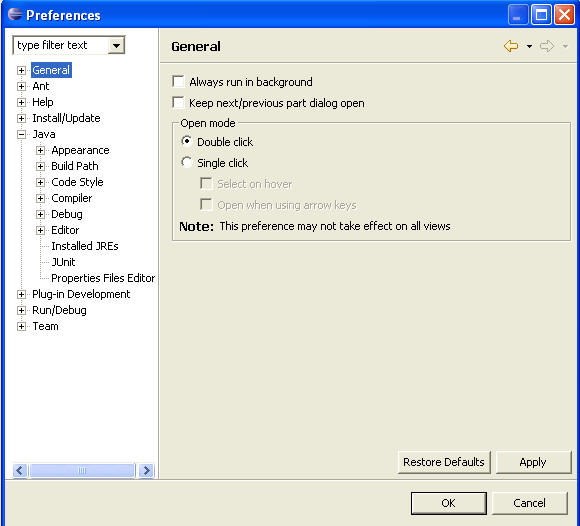This screenshot has height=526, width=580.
Task: Click the right scroll arrow in tree panel
Action: pos(146,471)
